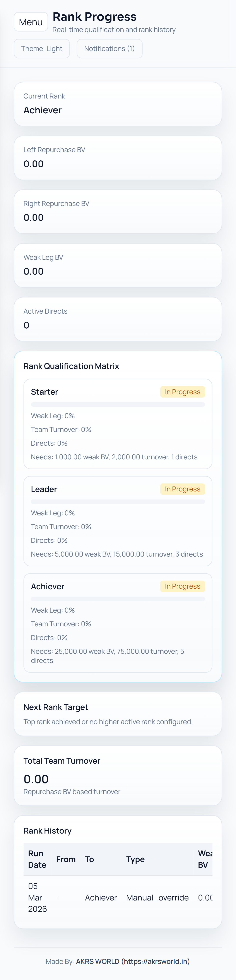Click the Leader rank progress bar
The width and height of the screenshot is (236, 980).
(118, 502)
